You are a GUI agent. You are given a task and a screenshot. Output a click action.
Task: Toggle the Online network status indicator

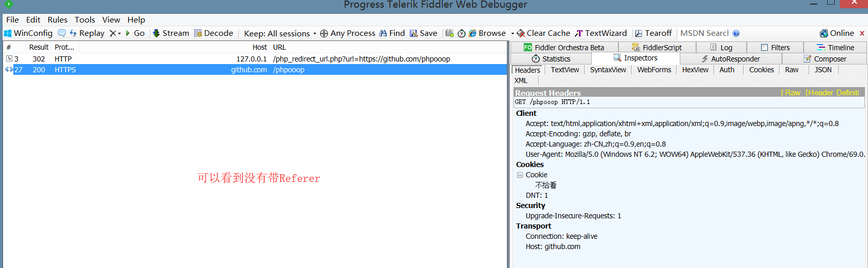(837, 33)
